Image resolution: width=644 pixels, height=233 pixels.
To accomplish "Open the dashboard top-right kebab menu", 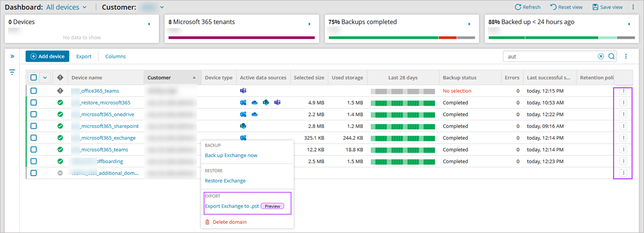I will pos(633,7).
